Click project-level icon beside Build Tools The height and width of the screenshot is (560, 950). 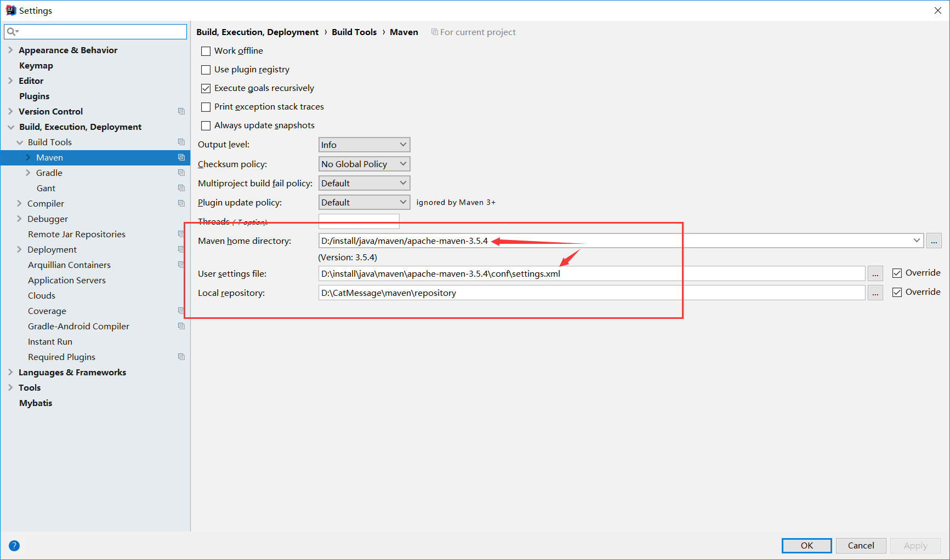click(x=181, y=142)
